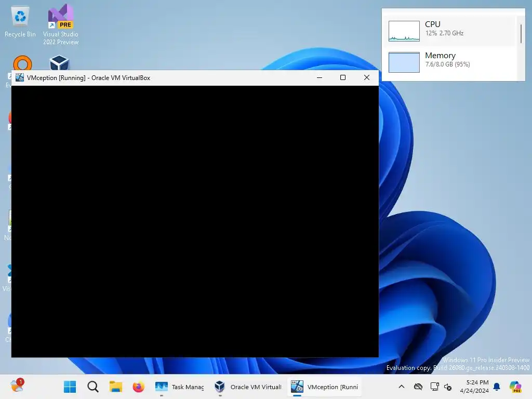Open the Windows Start menu
This screenshot has height=399, width=532.
click(70, 387)
